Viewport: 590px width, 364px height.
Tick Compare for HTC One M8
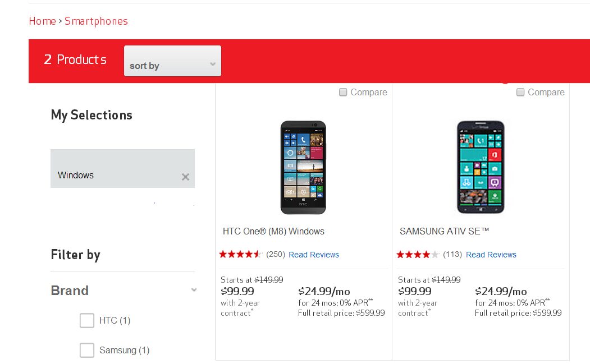point(343,92)
